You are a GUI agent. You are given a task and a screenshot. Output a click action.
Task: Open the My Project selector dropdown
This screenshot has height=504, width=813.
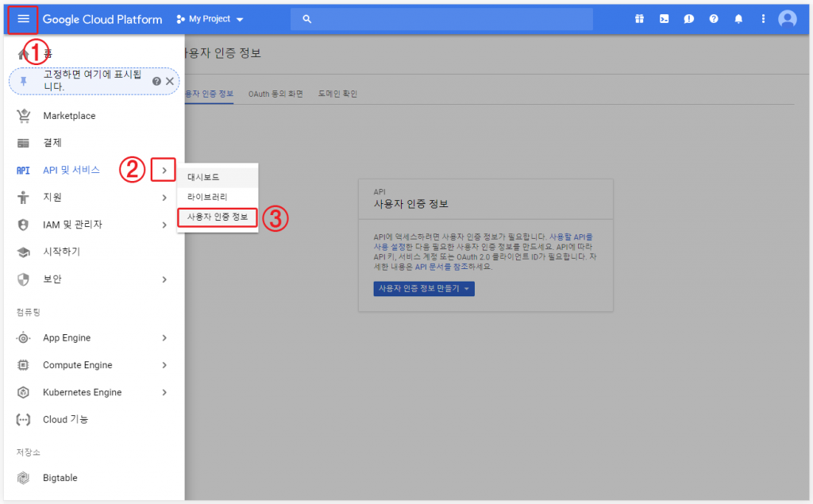pyautogui.click(x=210, y=19)
